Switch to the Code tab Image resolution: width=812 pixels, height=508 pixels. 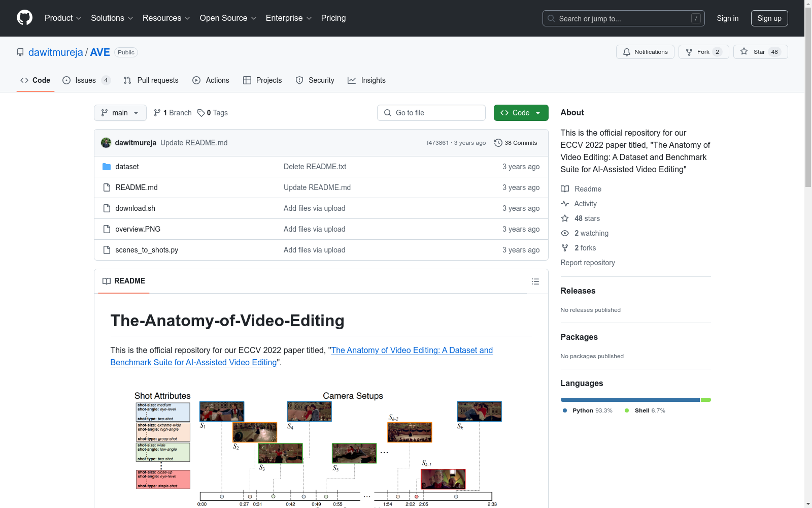pyautogui.click(x=36, y=80)
